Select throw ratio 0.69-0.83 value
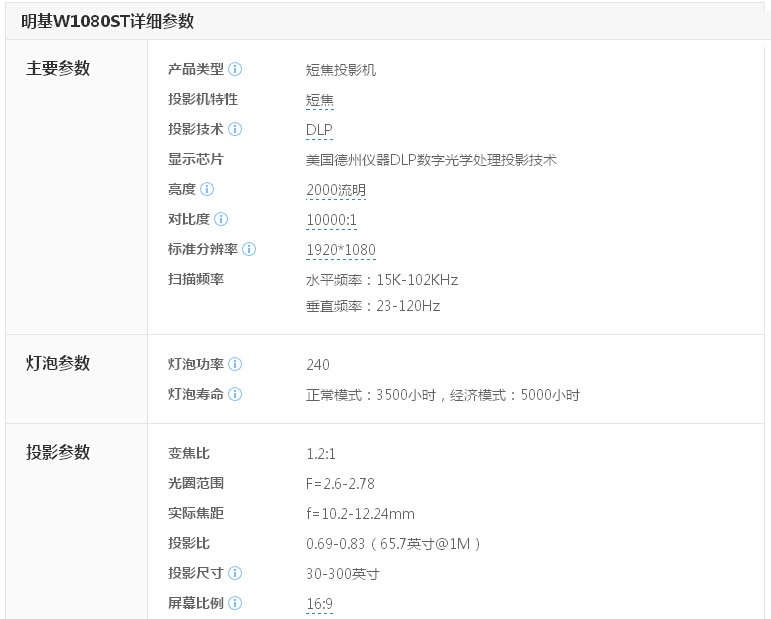 (393, 544)
